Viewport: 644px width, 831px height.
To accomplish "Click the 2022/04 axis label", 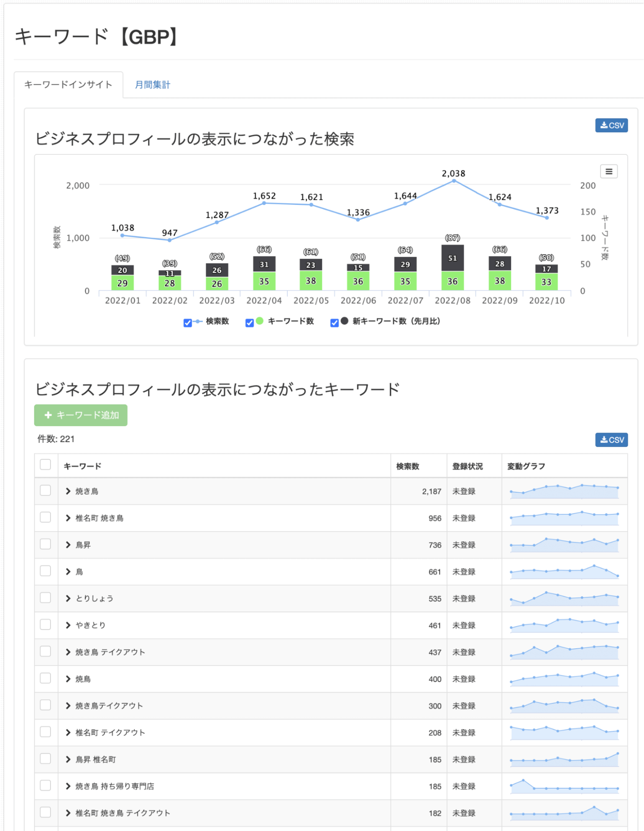I will click(x=264, y=300).
